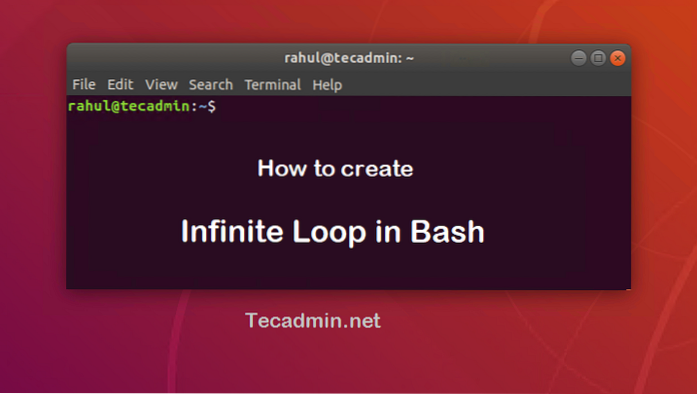Screen dimensions: 697x394
Task: Click the rahul@tecadmin:~$ command prompt
Action: tap(142, 106)
